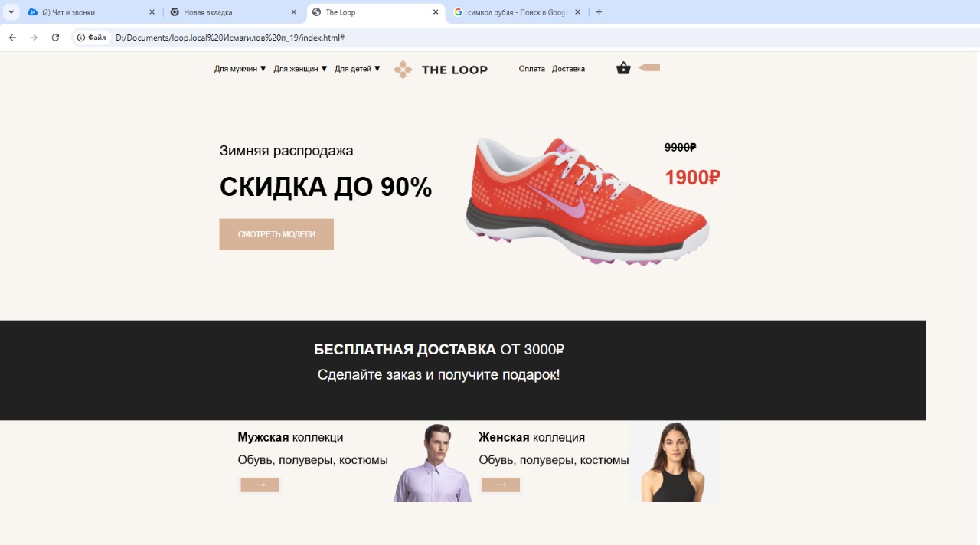This screenshot has width=980, height=545.
Task: Go back with browser back arrow
Action: [x=12, y=38]
